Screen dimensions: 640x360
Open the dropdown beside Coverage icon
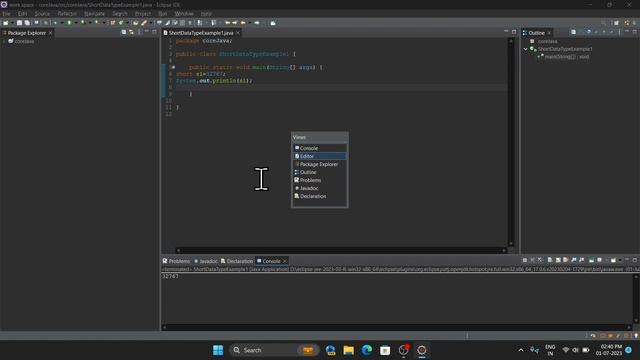90,23
